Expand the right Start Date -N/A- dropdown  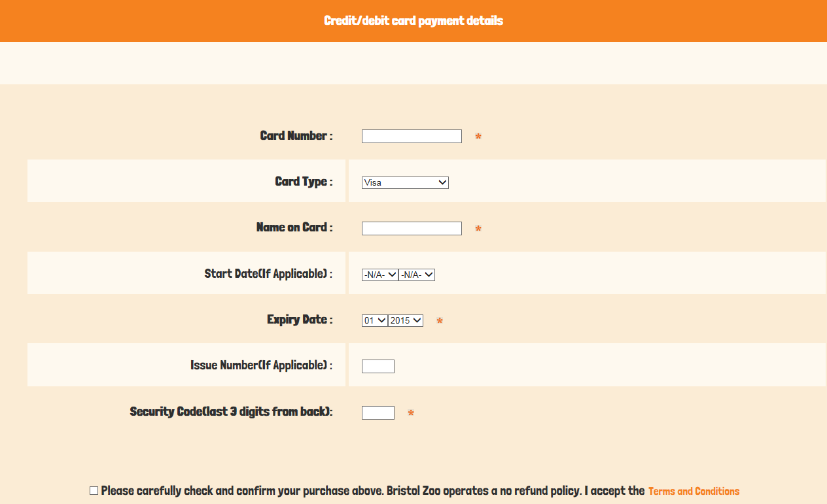pyautogui.click(x=417, y=275)
